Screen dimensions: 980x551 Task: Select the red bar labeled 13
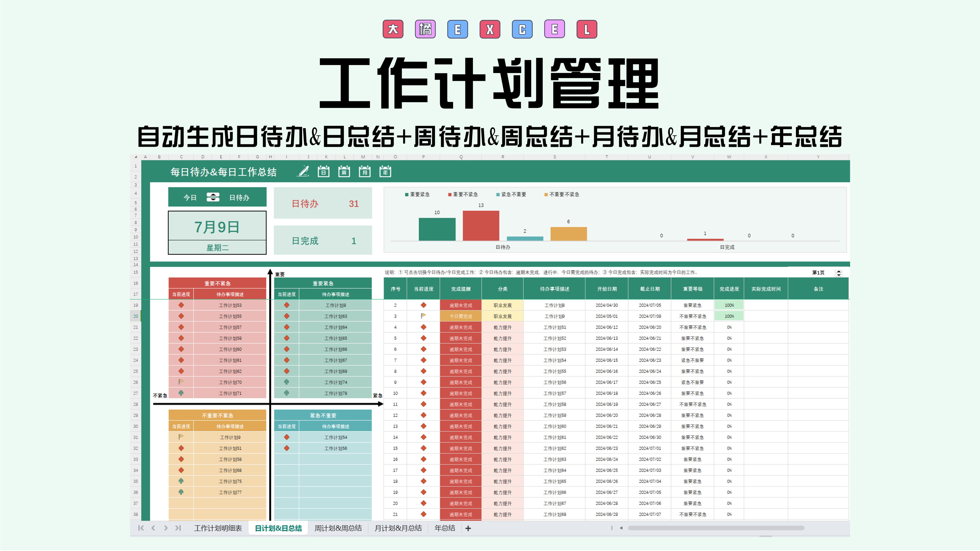[x=481, y=225]
